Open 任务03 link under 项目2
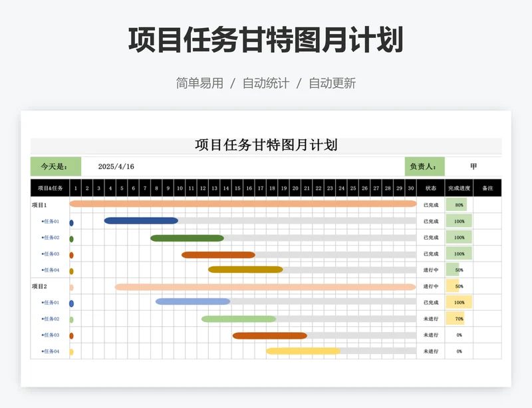The height and width of the screenshot is (408, 532). [51, 335]
